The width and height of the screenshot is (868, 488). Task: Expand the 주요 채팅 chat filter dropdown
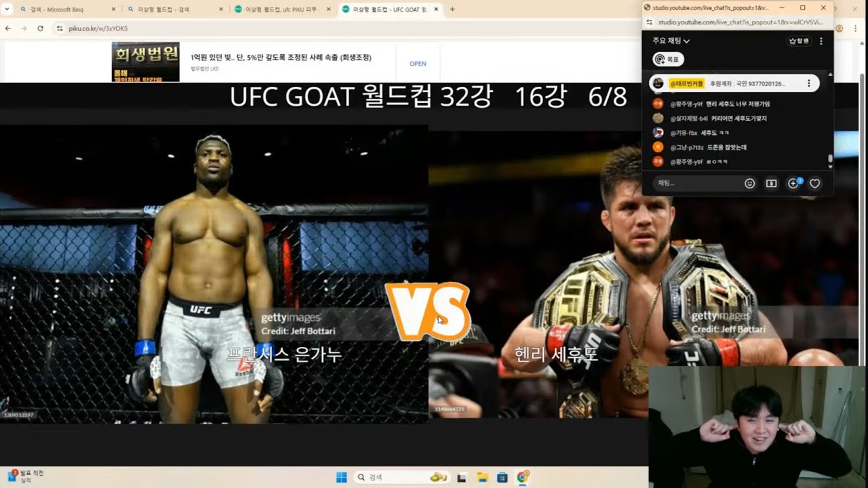pyautogui.click(x=671, y=41)
